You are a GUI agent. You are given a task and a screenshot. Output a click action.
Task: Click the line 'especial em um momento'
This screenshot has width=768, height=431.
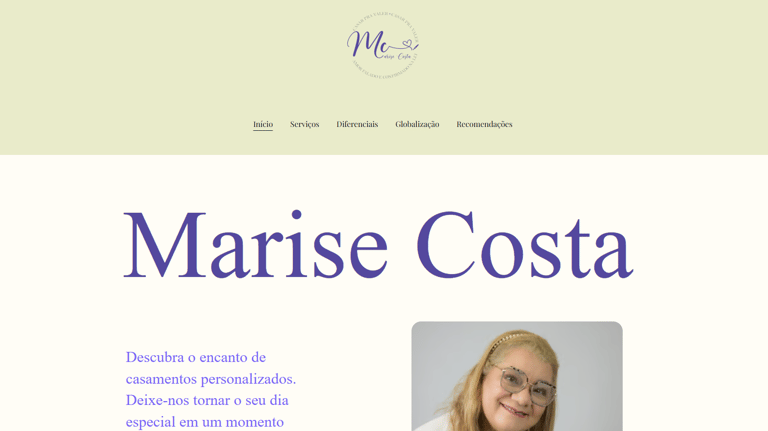[205, 422]
